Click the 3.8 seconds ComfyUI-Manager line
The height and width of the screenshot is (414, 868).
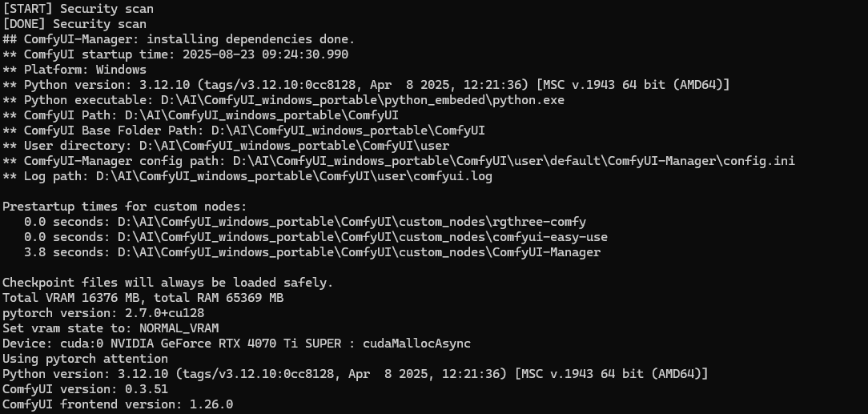312,252
